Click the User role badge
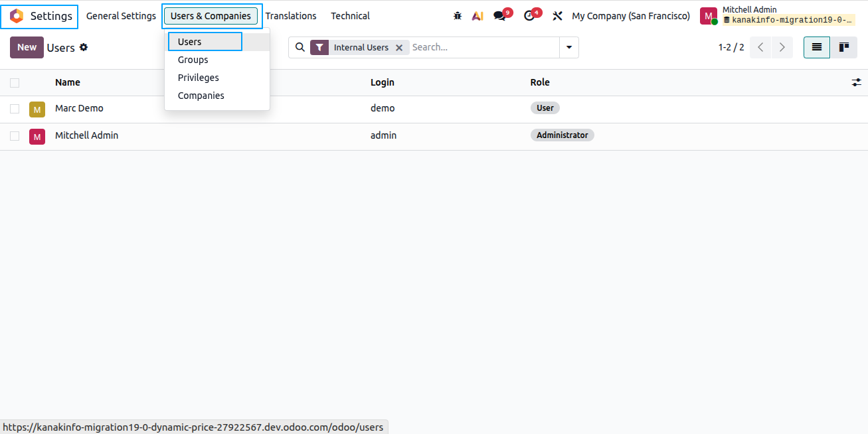868x434 pixels. [545, 108]
